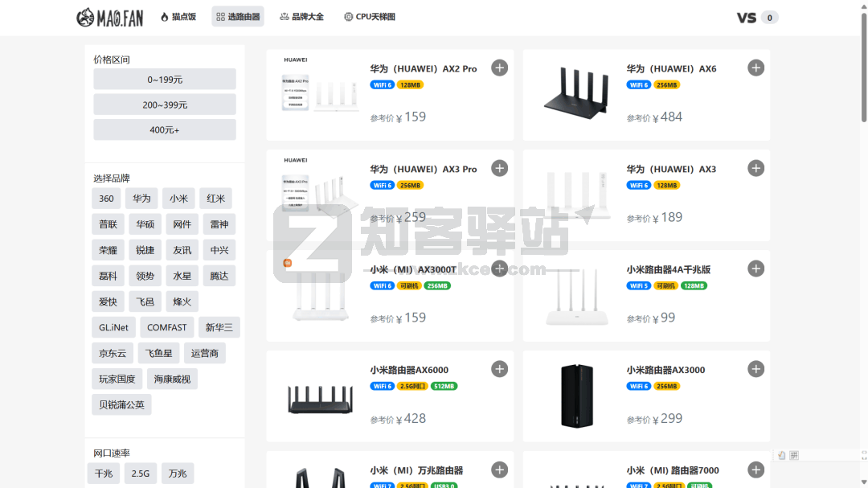
Task: Click plus icon on Huawei AX3 Pro
Action: click(x=499, y=168)
